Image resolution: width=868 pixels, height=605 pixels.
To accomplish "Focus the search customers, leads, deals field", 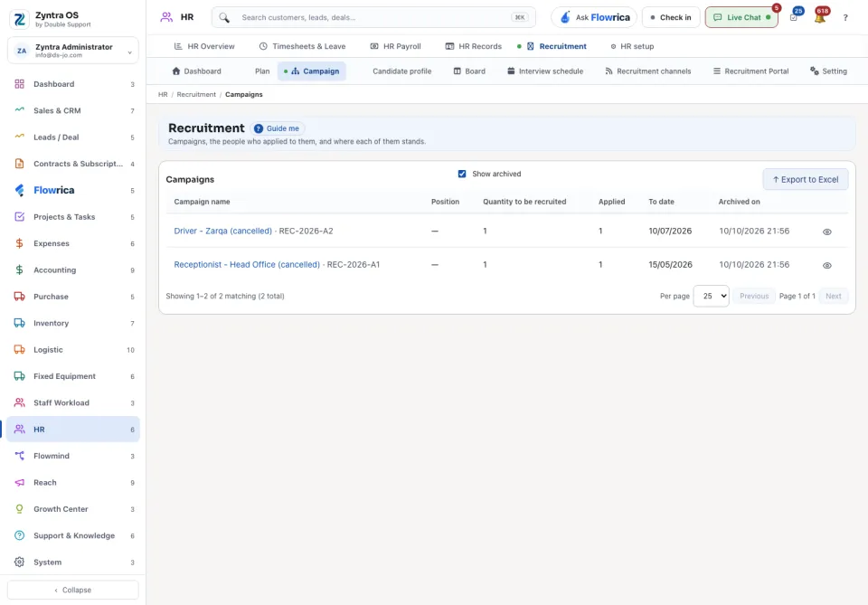I will coord(373,17).
